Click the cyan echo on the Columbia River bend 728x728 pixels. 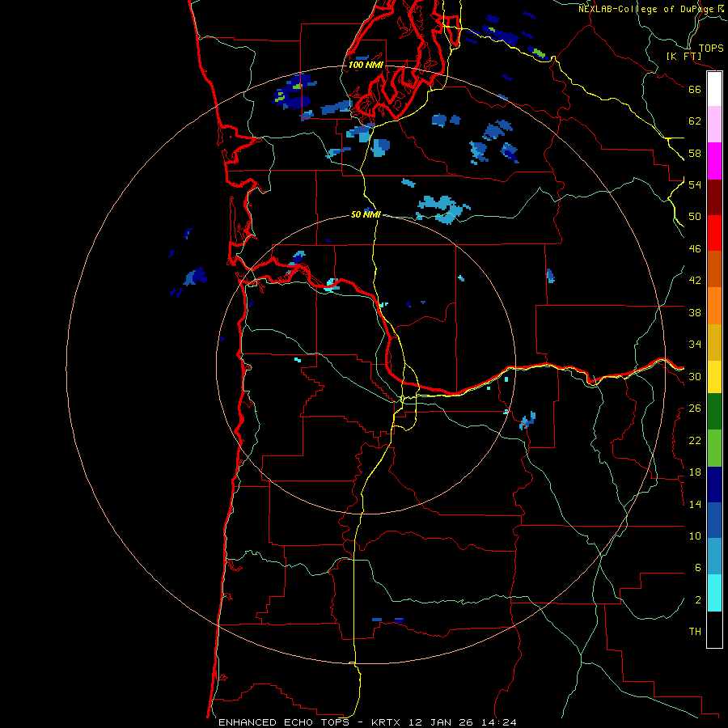pos(332,285)
